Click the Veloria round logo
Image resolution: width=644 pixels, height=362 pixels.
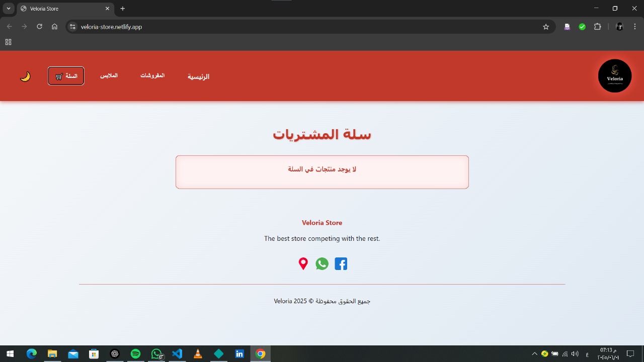614,76
